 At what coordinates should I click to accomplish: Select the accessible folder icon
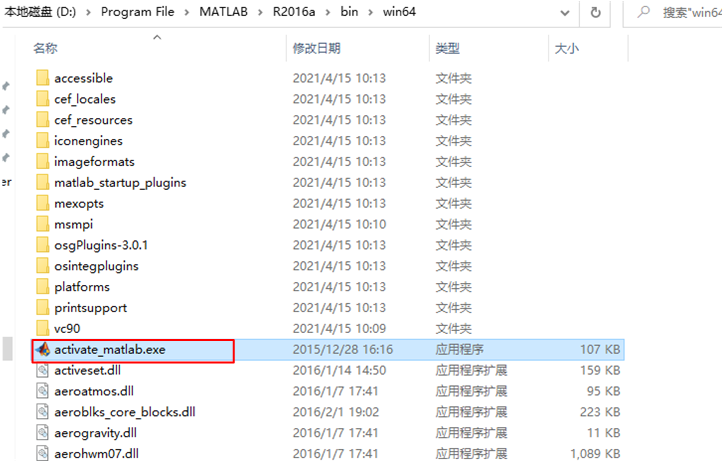tap(42, 78)
